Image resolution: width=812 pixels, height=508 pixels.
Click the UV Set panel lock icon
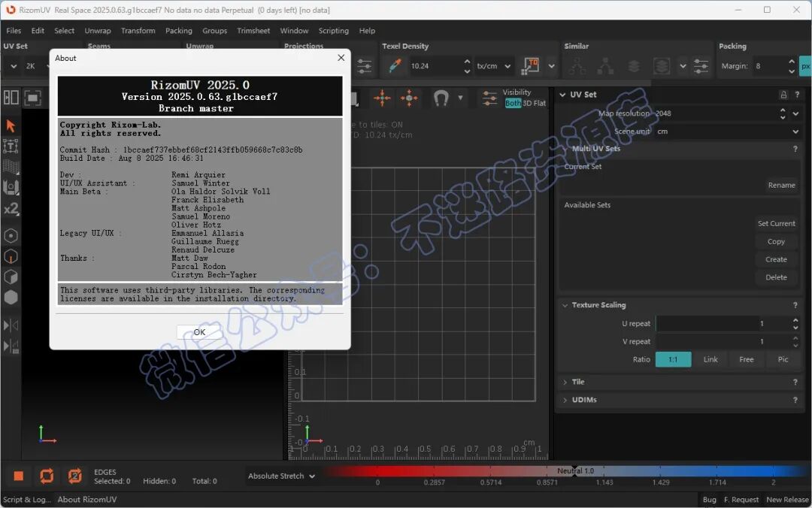(x=783, y=95)
